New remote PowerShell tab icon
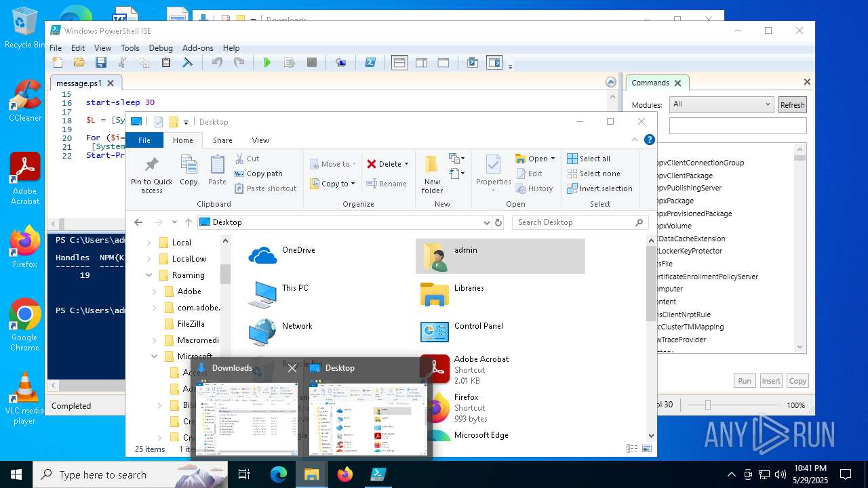Image resolution: width=868 pixels, height=488 pixels. pyautogui.click(x=341, y=62)
